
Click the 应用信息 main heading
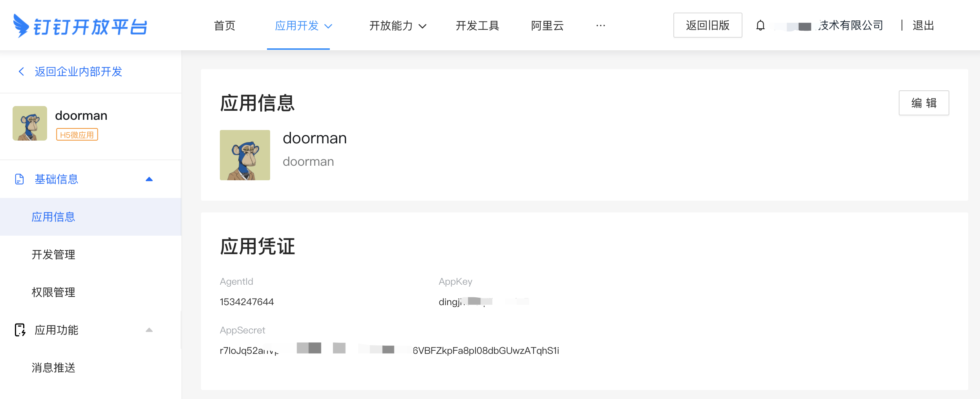257,103
